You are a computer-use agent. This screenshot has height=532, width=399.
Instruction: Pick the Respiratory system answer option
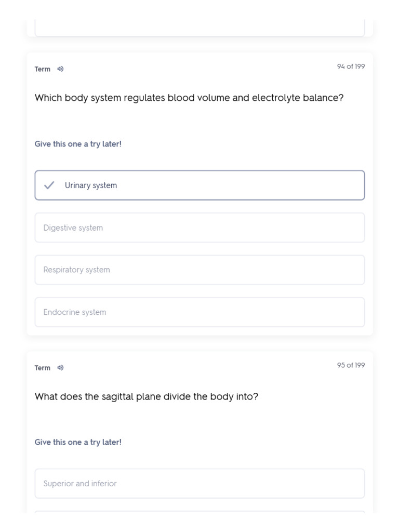point(199,270)
